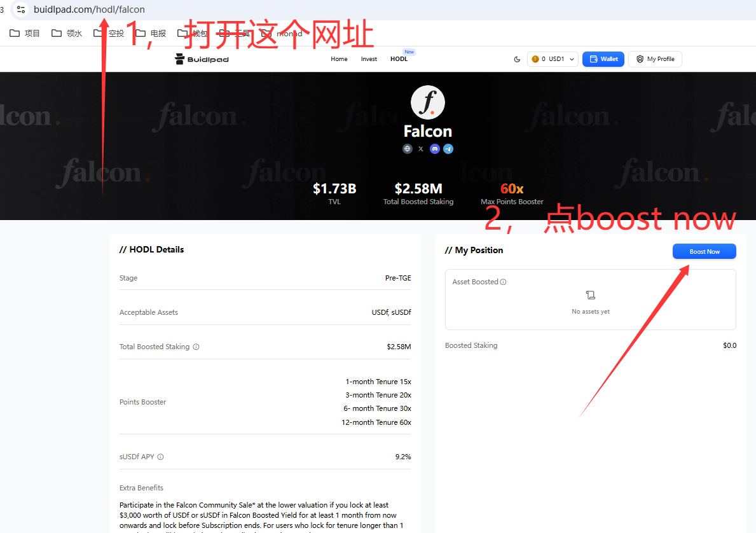Click the round Falcon logo

point(428,102)
